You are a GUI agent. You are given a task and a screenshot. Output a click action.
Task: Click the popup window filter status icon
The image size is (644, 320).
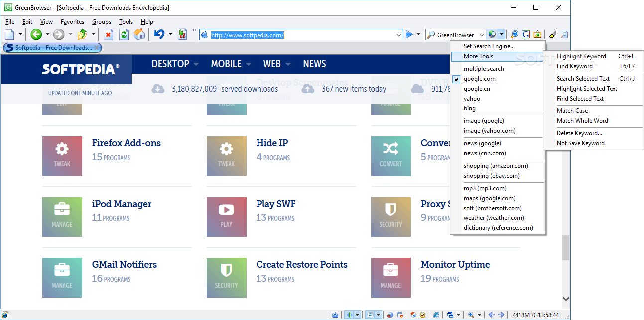[x=400, y=315]
